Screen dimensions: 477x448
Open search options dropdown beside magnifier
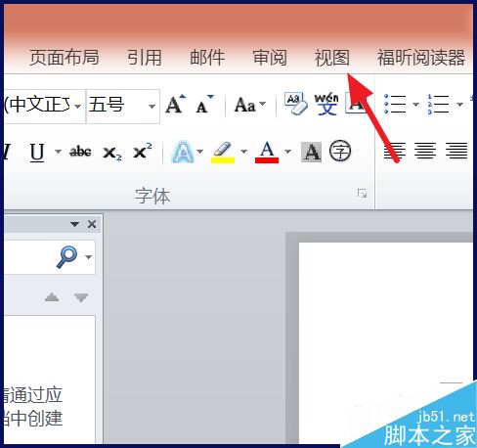pyautogui.click(x=88, y=257)
